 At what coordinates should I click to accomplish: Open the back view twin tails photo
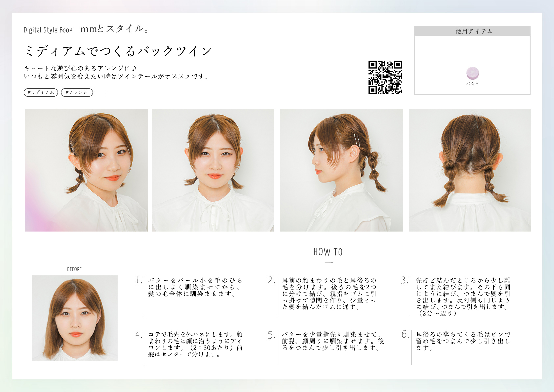pos(469,170)
